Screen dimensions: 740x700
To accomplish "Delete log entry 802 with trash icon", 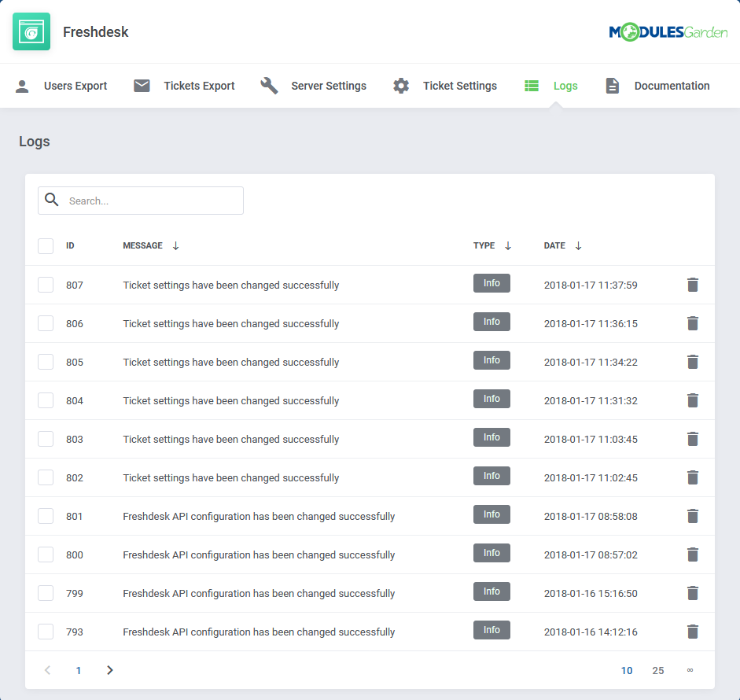I will click(x=692, y=477).
